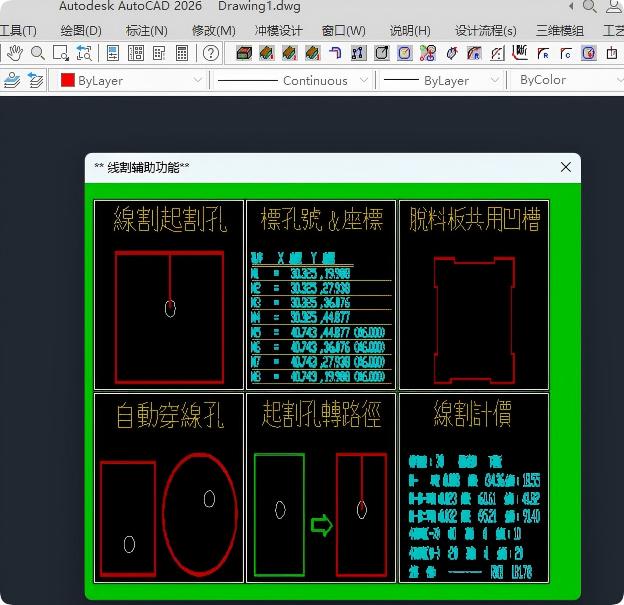Image resolution: width=624 pixels, height=605 pixels.
Task: Select the Pan hand tool
Action: point(15,53)
